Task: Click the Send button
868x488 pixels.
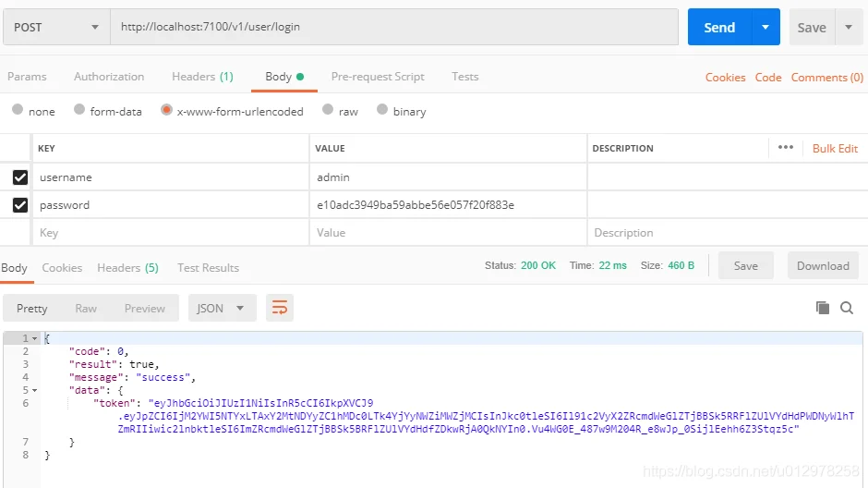Action: point(719,28)
